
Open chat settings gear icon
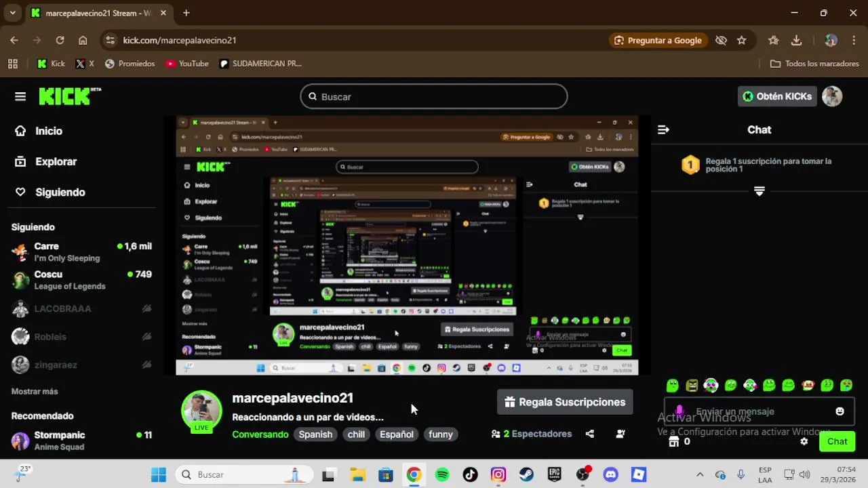coord(804,441)
